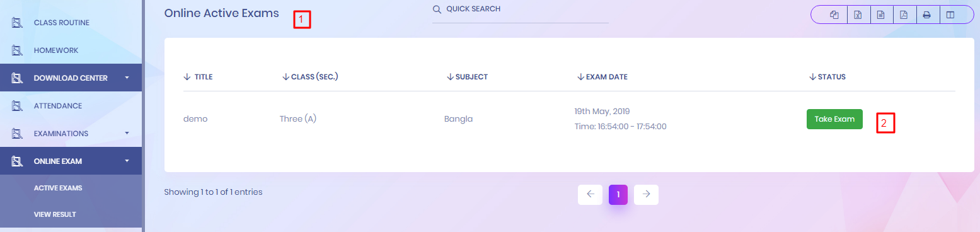Print the exams table
This screenshot has height=232, width=980.
click(927, 15)
